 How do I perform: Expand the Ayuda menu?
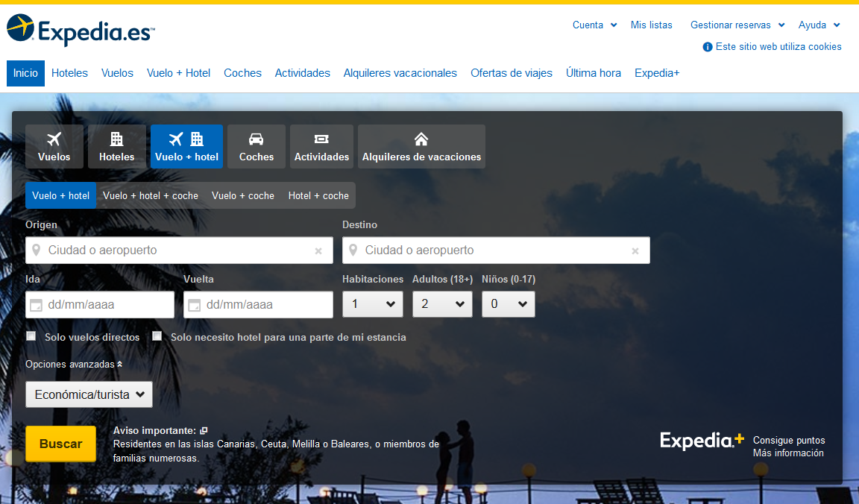pos(819,25)
